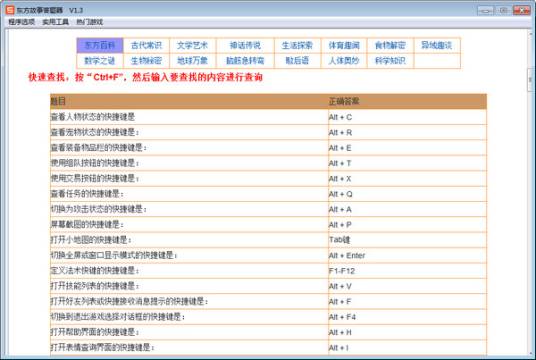
Task: Click the orange app icon in title bar
Action: point(10,10)
